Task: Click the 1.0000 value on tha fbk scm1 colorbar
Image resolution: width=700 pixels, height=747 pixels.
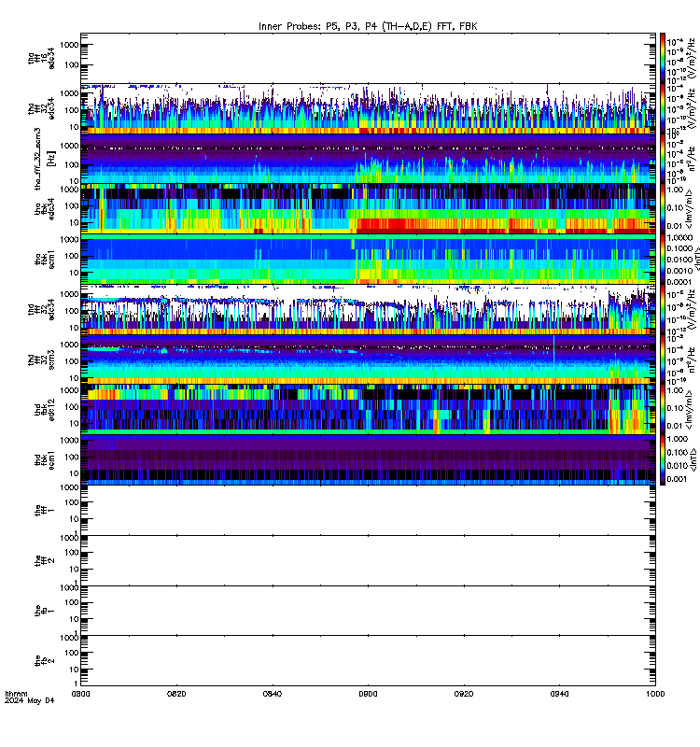Action: (x=679, y=238)
